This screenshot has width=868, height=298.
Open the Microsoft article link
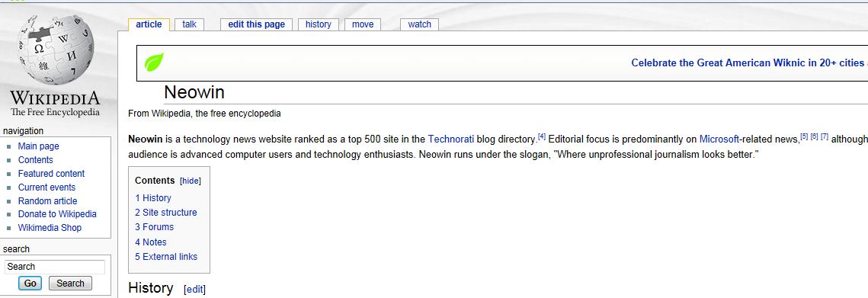tap(719, 139)
